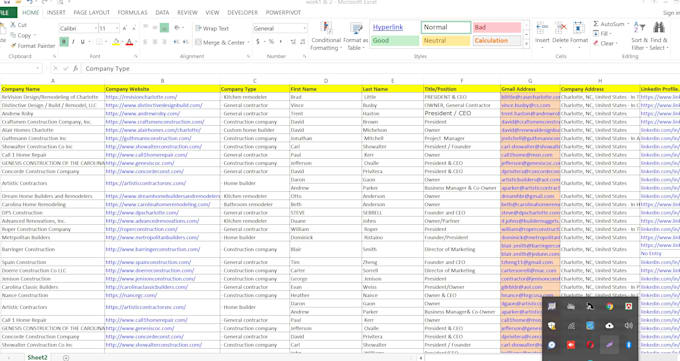The height and width of the screenshot is (361, 680).
Task: Switch to the PAGE LAYOUT tab
Action: point(92,13)
